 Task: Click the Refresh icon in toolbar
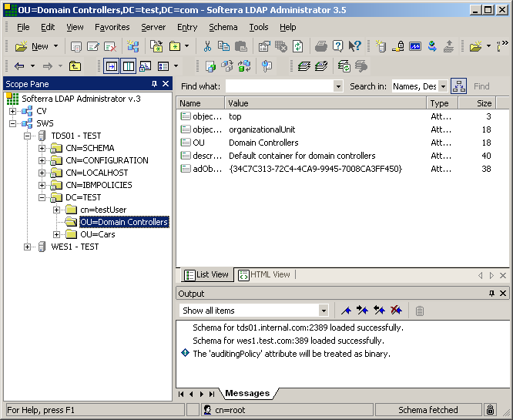[x=297, y=46]
